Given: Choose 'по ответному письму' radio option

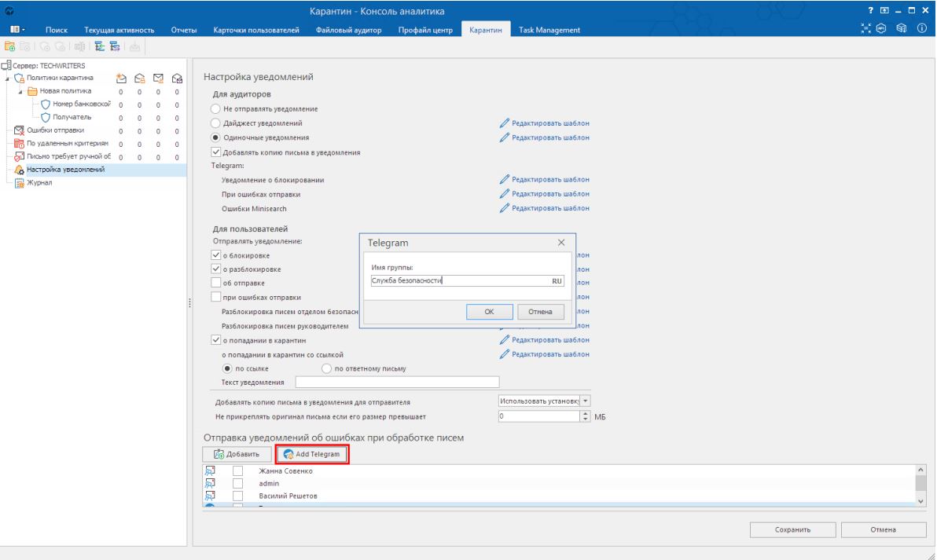Looking at the screenshot, I should point(327,368).
